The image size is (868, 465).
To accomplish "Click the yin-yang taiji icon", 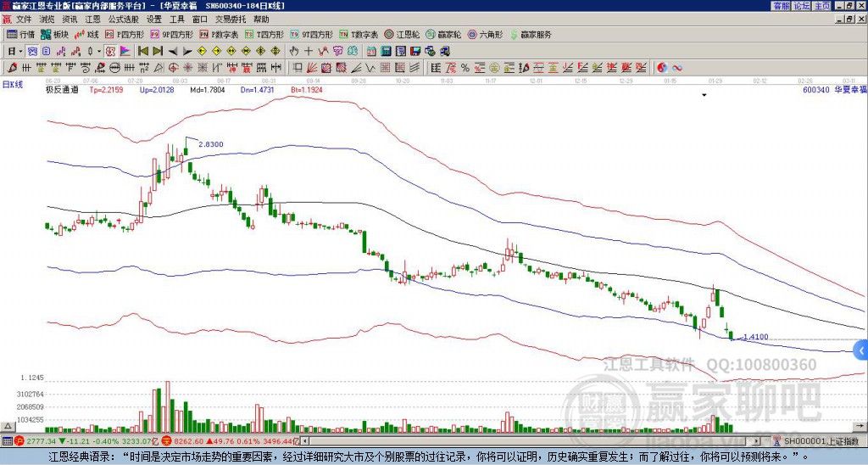I will point(662,68).
